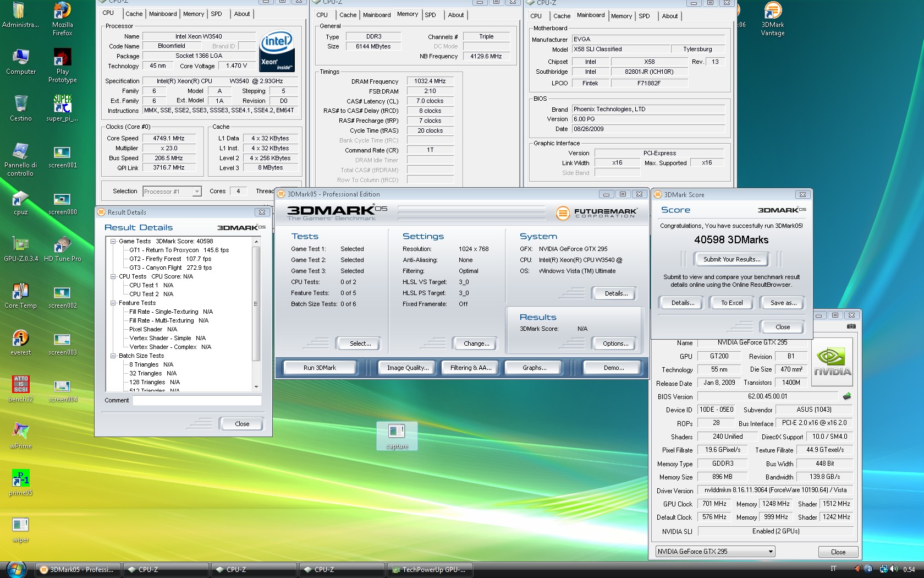Screen dimensions: 924x578
Task: Click Run 3DMark button
Action: coord(320,368)
